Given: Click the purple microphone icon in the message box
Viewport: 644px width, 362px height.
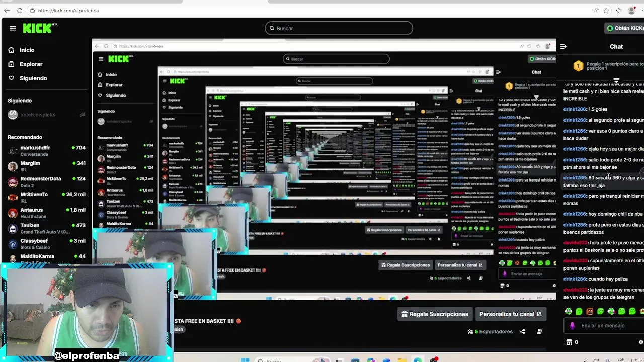Looking at the screenshot, I should click(572, 326).
